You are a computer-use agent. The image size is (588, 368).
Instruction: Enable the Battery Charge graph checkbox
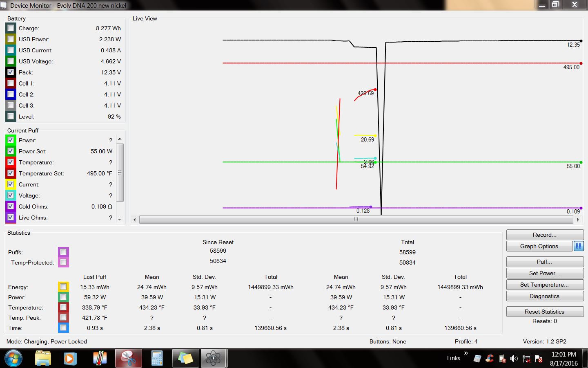coord(11,28)
